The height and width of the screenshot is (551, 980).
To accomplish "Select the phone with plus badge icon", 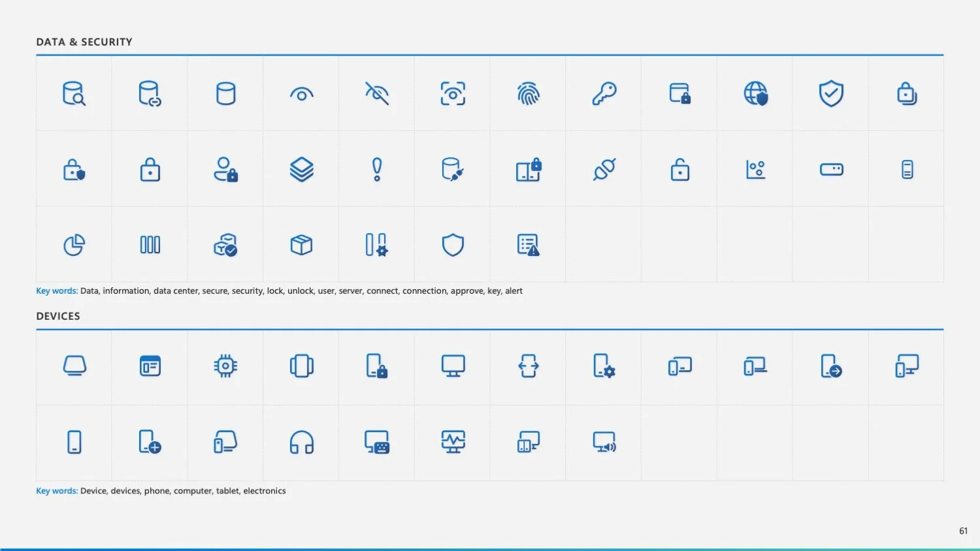I will pos(150,442).
